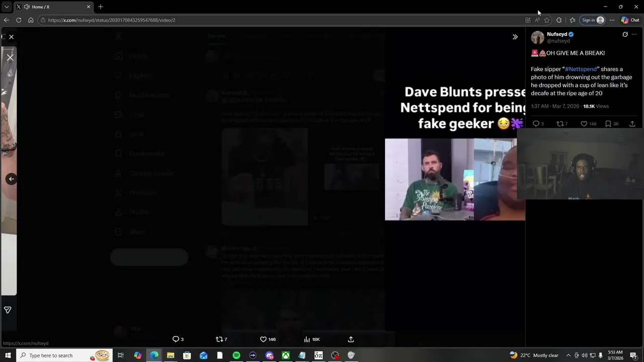Open Outlook from the taskbar
The width and height of the screenshot is (644, 362).
click(203, 355)
